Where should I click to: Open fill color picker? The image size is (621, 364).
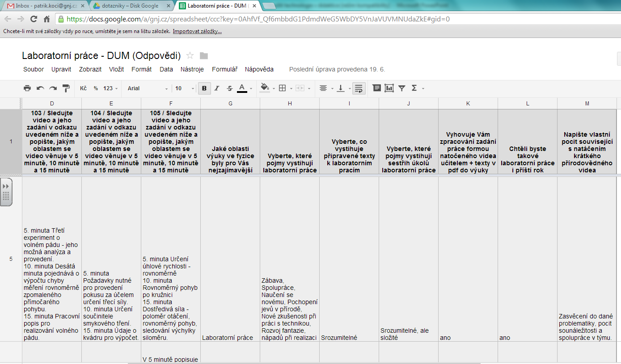tap(266, 88)
